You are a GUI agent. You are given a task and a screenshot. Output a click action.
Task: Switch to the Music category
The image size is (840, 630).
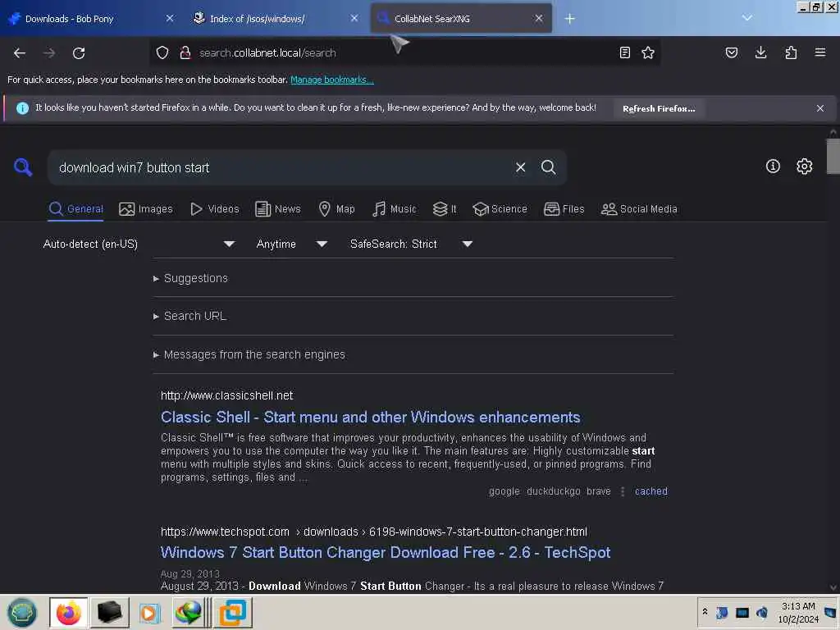click(395, 209)
